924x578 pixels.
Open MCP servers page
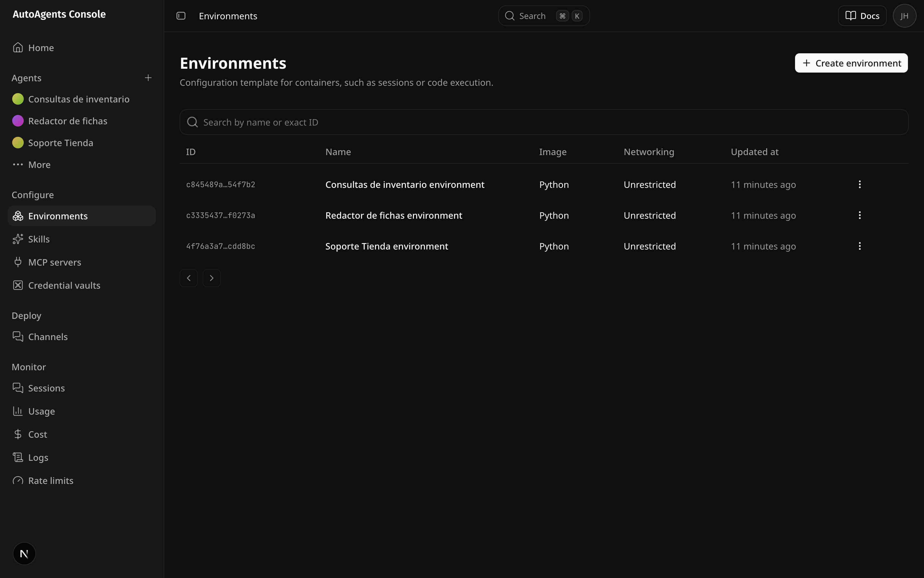coord(81,262)
